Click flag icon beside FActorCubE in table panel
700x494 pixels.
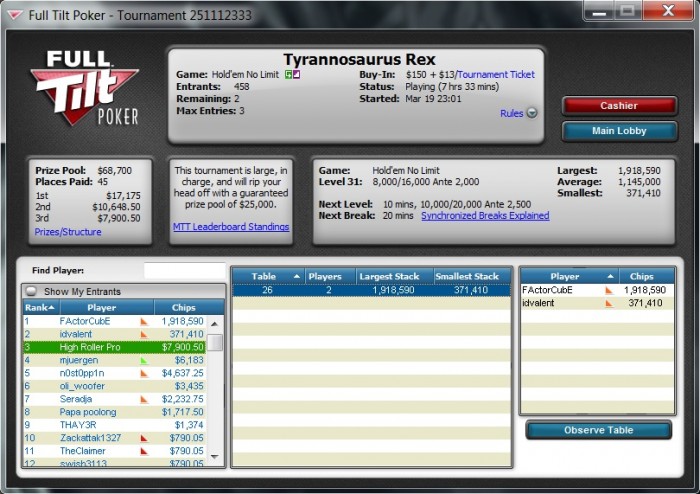coord(609,291)
